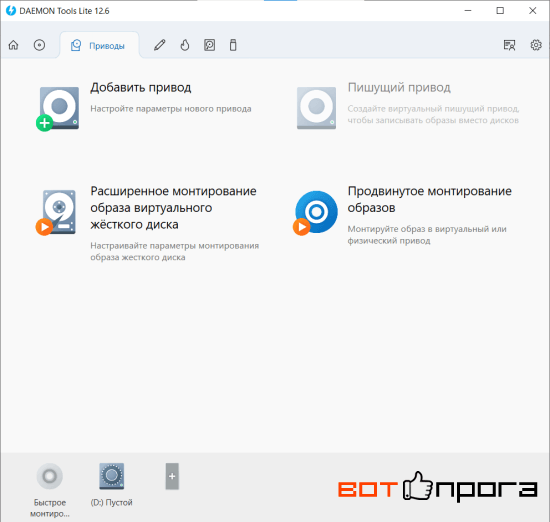This screenshot has height=522, width=550.
Task: Click the blue disc advanced mount icon
Action: pos(316,213)
